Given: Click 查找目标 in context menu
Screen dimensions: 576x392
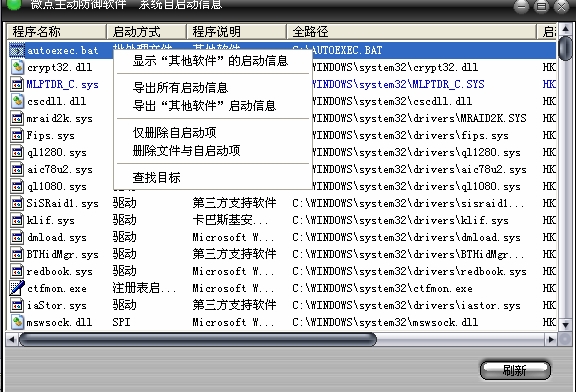Looking at the screenshot, I should pyautogui.click(x=157, y=177).
